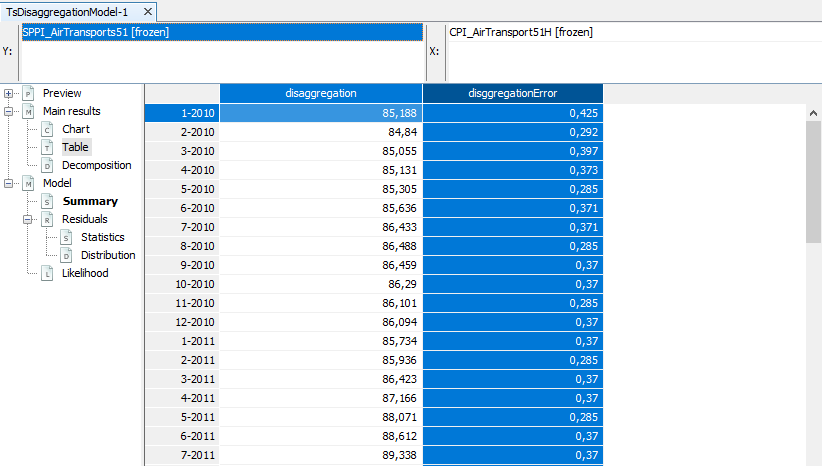This screenshot has width=822, height=466.
Task: Click the Table node icon
Action: click(x=47, y=147)
